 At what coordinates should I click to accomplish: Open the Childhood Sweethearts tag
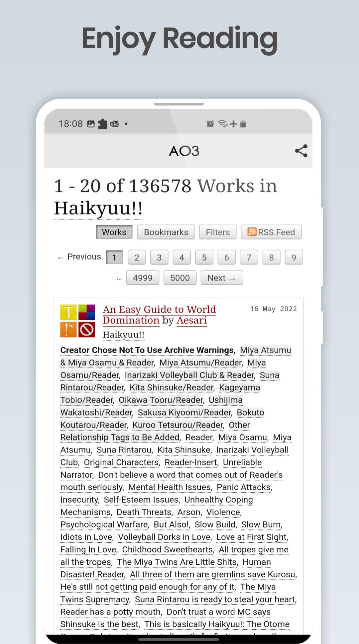(x=168, y=550)
